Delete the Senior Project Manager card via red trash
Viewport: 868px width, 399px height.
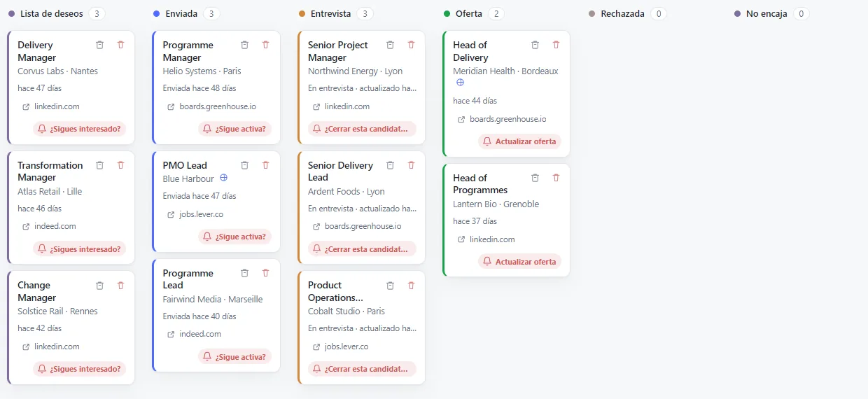(411, 45)
